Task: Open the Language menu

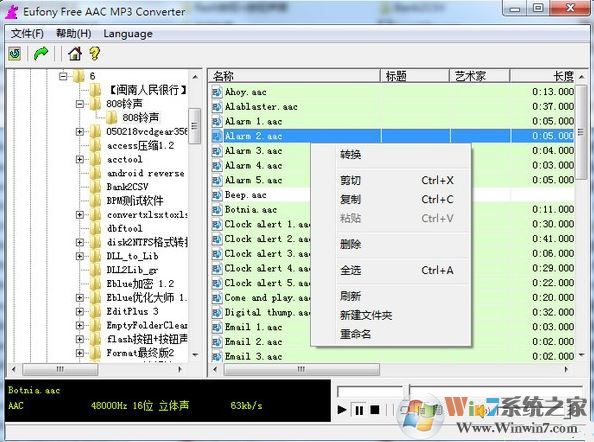Action: point(128,34)
